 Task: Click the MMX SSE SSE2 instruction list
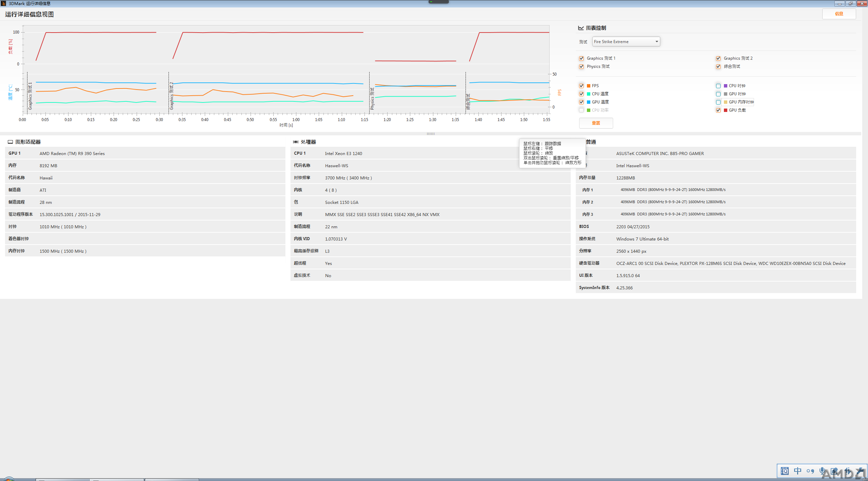[x=382, y=215]
